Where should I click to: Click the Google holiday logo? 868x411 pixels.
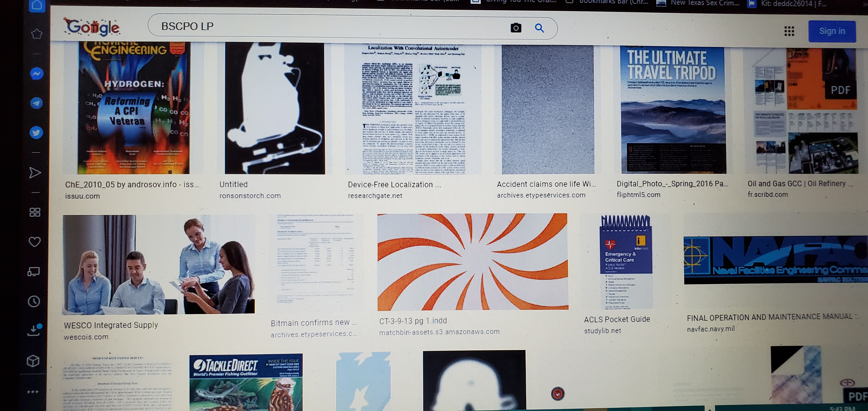tap(92, 27)
